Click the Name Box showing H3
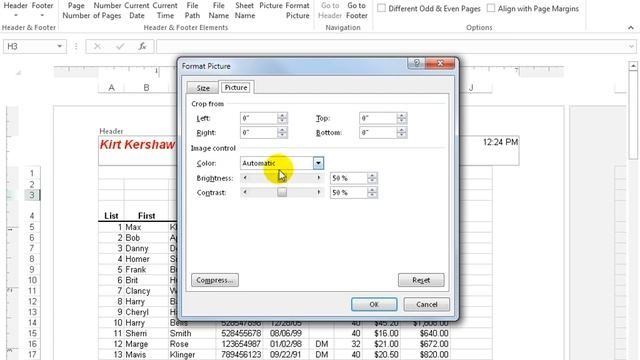This screenshot has height=360, width=640. [29, 46]
